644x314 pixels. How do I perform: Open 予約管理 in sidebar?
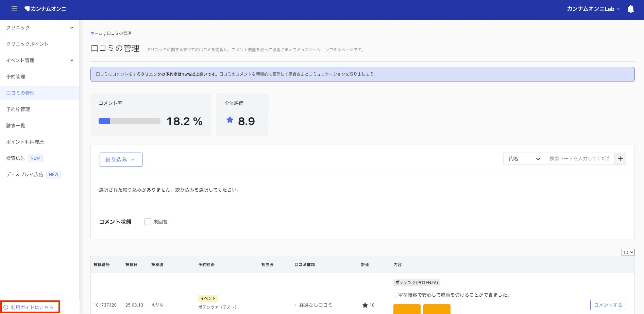click(16, 77)
